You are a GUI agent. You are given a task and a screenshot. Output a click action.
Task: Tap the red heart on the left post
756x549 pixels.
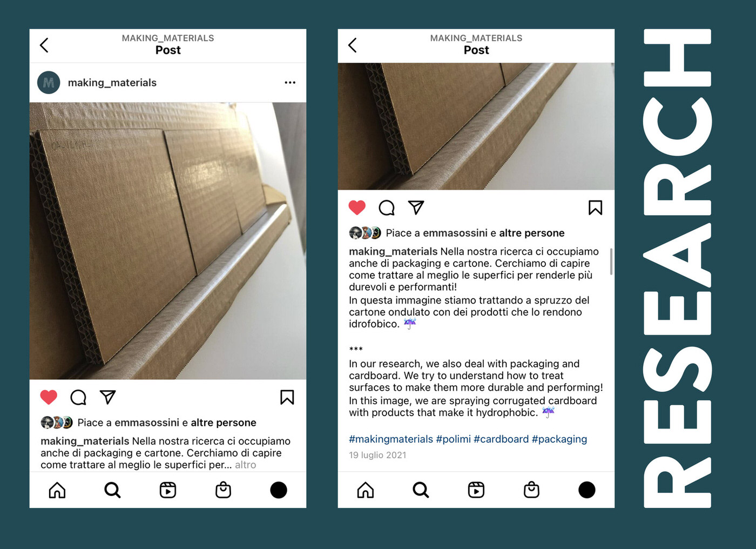coord(49,397)
